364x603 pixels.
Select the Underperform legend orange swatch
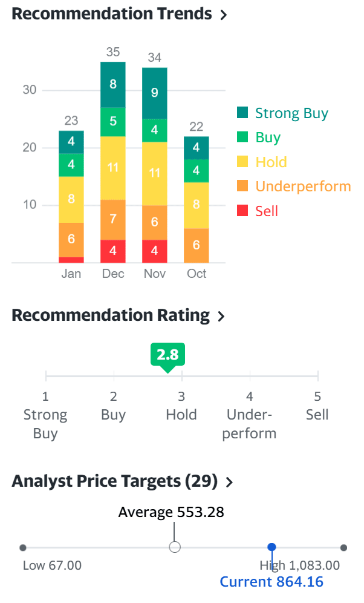click(x=242, y=186)
